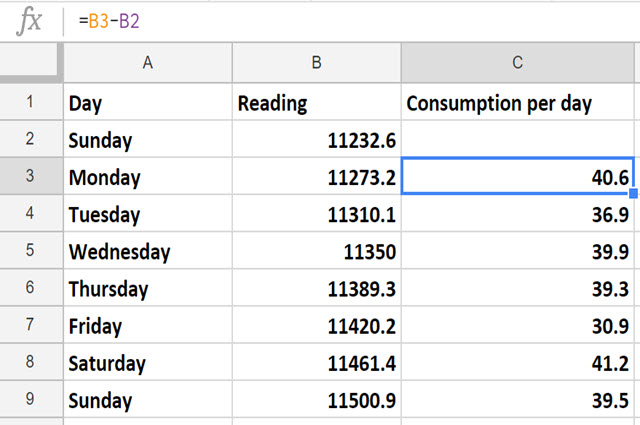Screen dimensions: 640x425
Task: Click the select-all corner box
Action: click(x=30, y=62)
